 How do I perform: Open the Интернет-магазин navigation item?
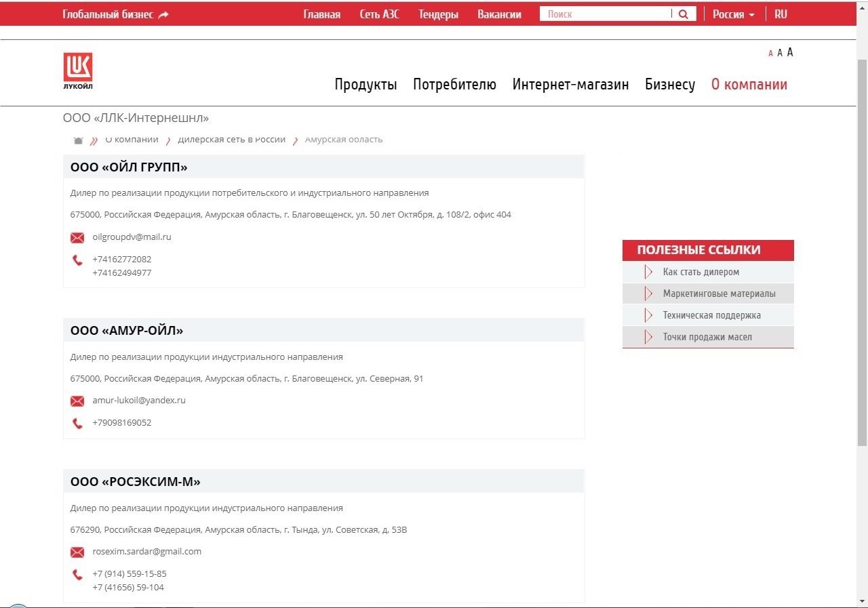click(x=570, y=85)
